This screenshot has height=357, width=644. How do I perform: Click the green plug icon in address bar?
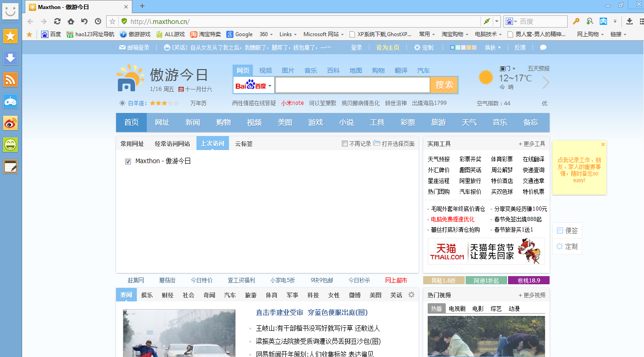[486, 21]
